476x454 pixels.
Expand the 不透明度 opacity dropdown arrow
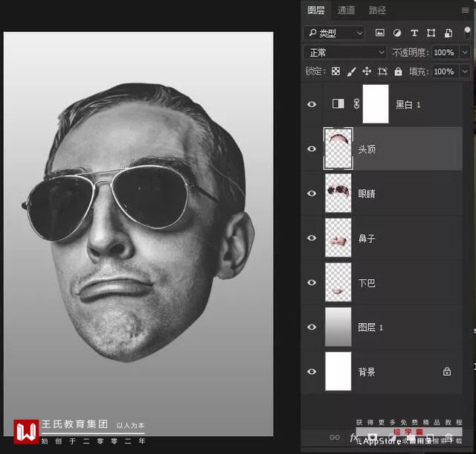coord(465,52)
